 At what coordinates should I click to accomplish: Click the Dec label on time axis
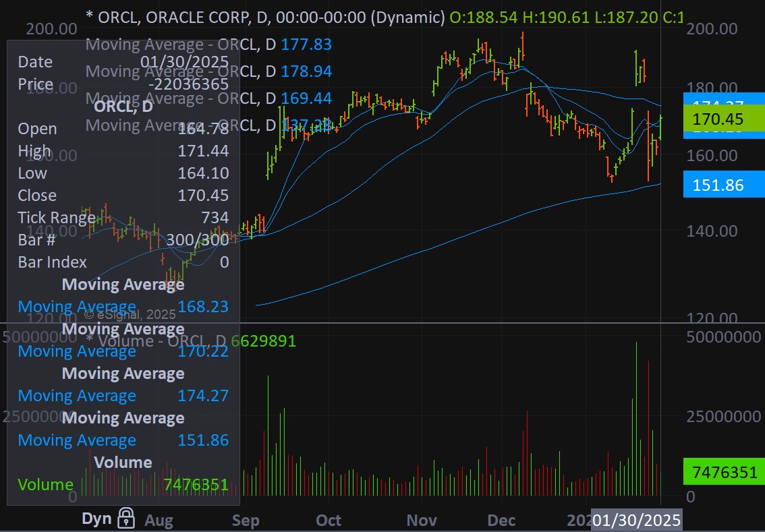pyautogui.click(x=501, y=521)
